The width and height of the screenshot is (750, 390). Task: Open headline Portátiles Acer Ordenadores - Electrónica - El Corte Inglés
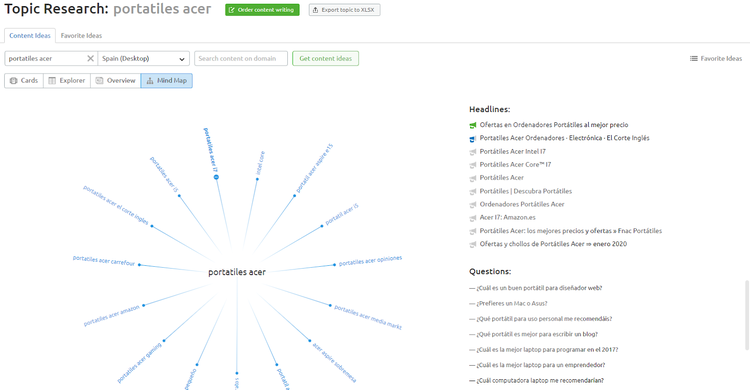564,138
